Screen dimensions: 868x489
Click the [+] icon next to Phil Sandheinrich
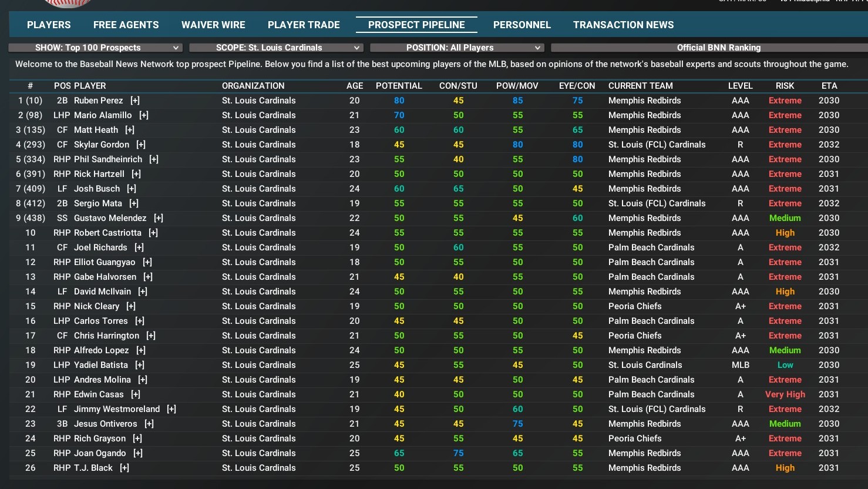pyautogui.click(x=154, y=159)
